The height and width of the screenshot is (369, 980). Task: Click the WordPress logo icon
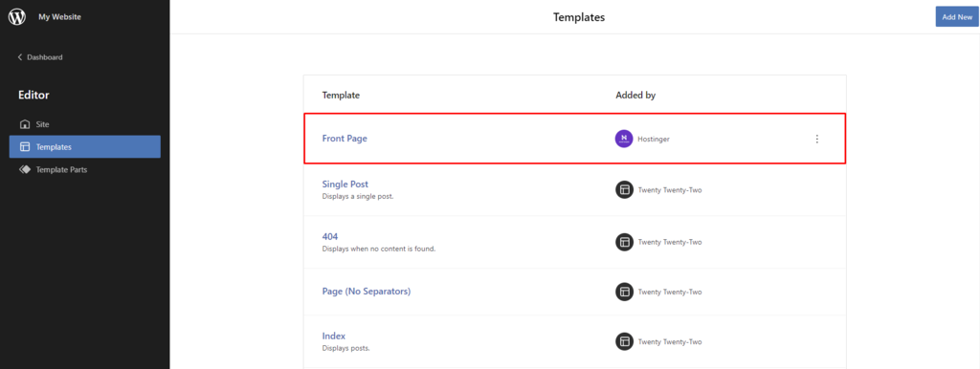(17, 17)
